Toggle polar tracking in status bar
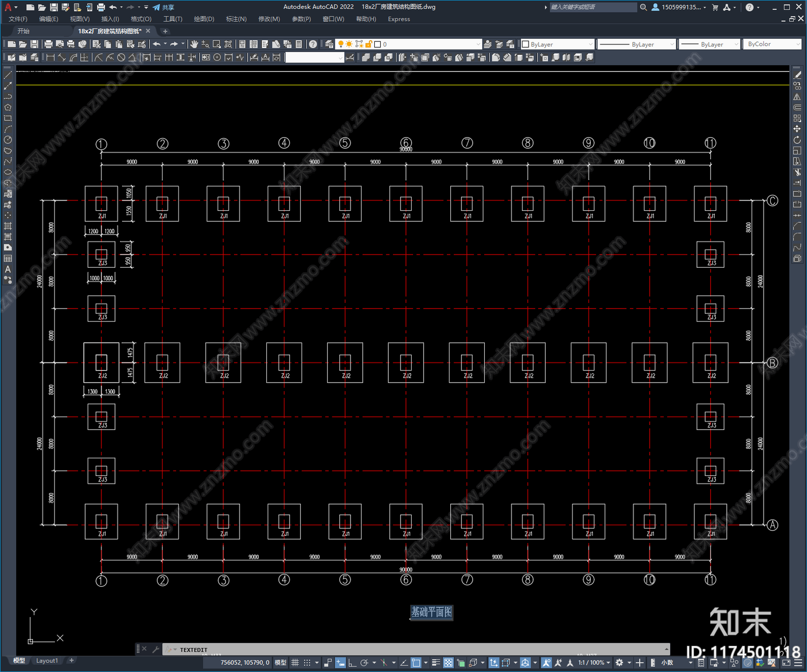 (x=364, y=662)
